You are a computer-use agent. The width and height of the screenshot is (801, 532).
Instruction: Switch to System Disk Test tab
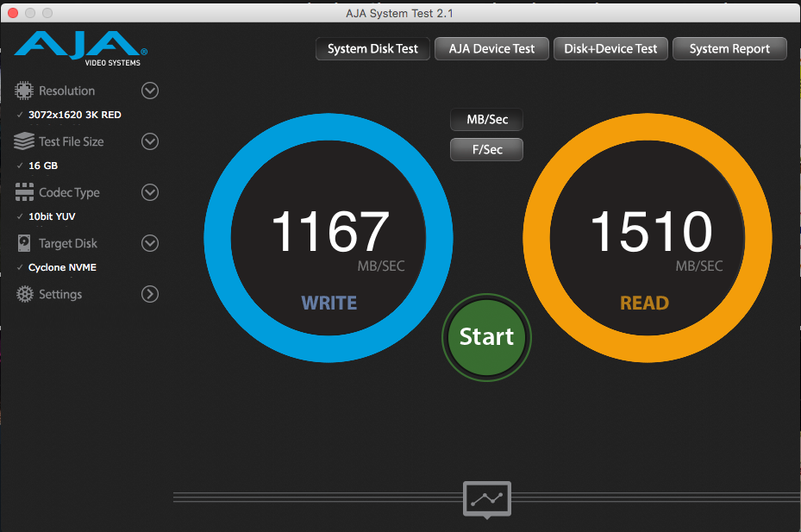372,48
